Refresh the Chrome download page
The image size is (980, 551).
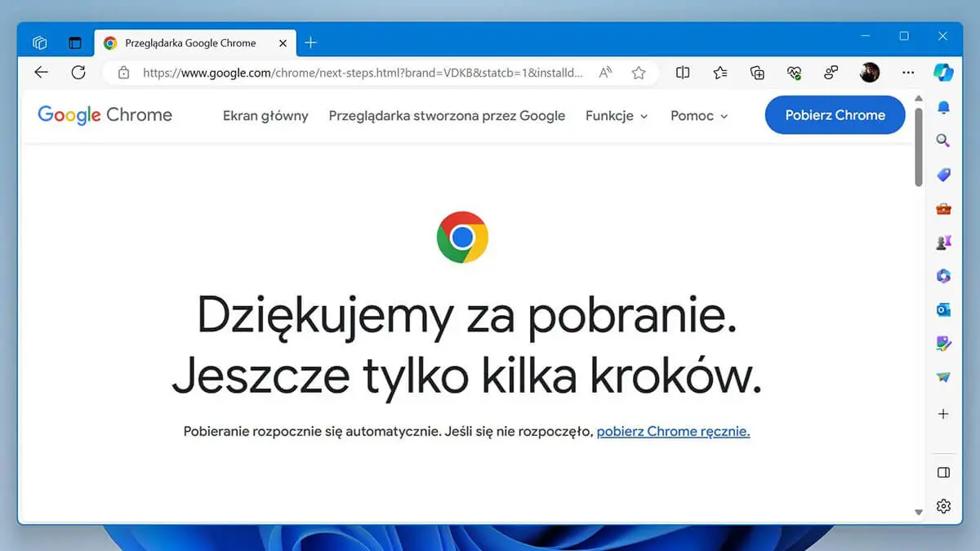click(x=78, y=72)
